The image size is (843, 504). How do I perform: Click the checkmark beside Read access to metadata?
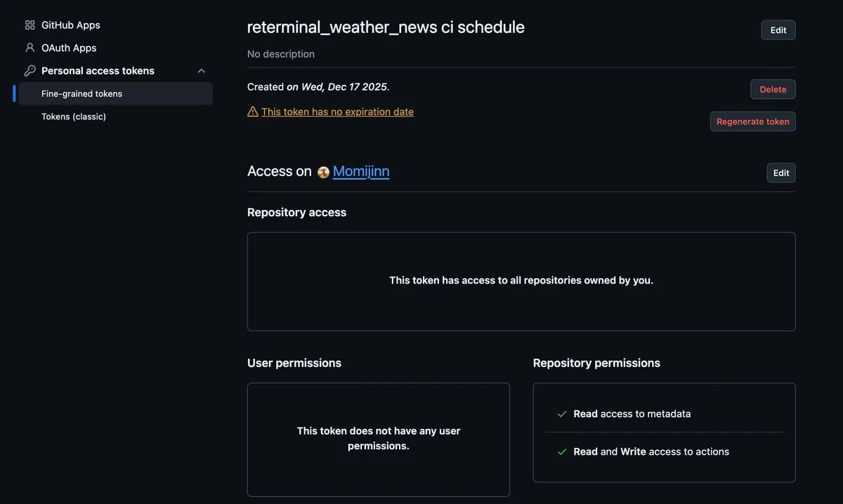point(562,414)
